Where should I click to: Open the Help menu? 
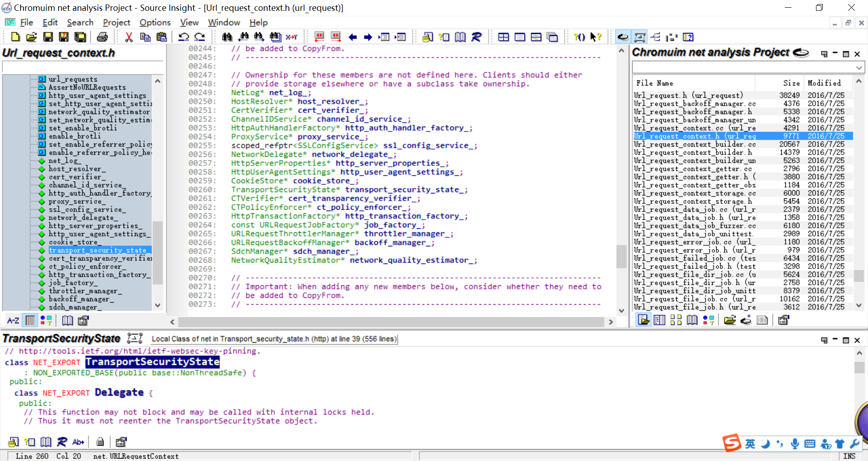tap(258, 22)
